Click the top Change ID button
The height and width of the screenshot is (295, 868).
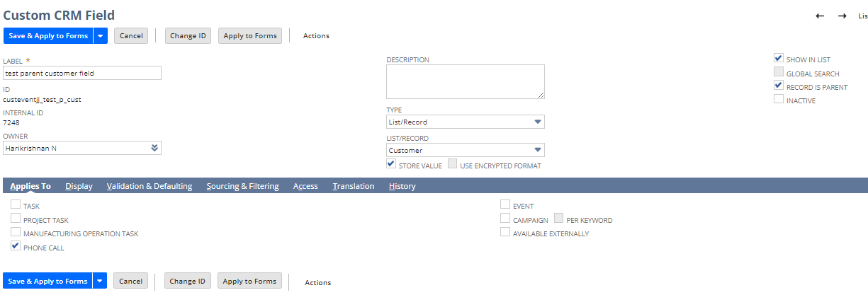click(188, 36)
